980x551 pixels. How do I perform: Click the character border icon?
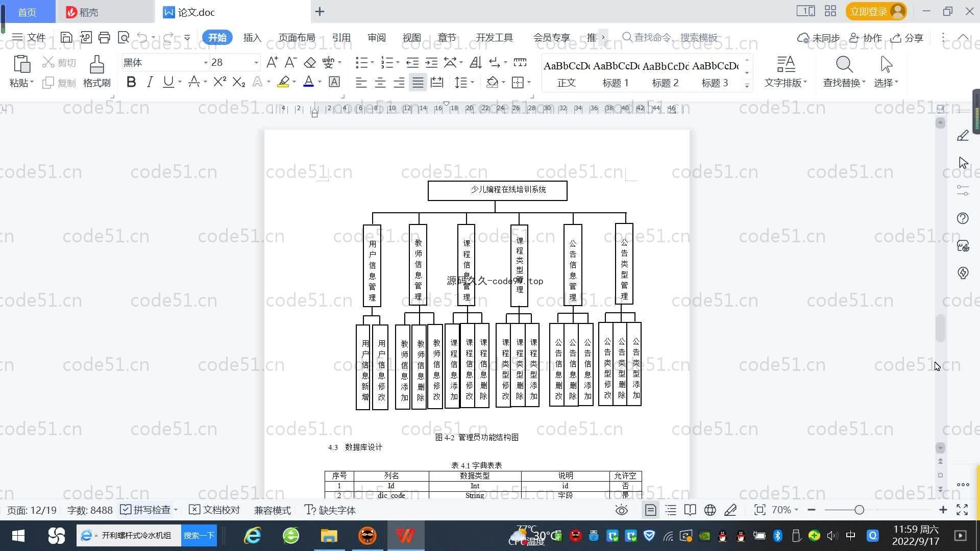tap(334, 82)
